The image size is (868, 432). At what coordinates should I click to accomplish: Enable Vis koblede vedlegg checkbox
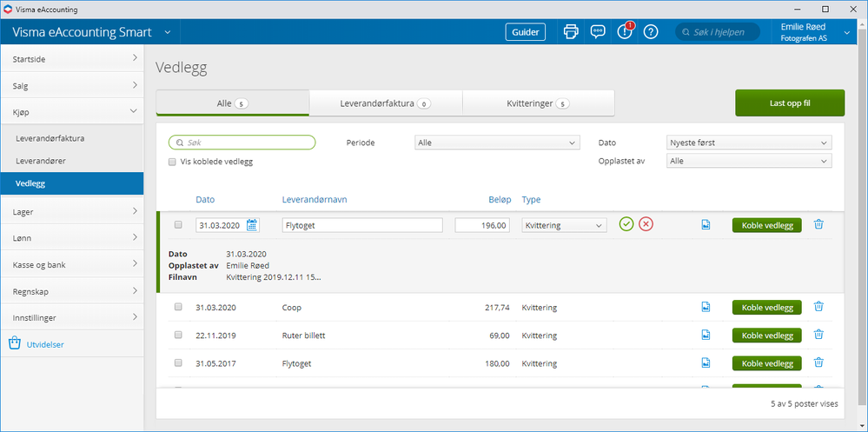coord(173,161)
